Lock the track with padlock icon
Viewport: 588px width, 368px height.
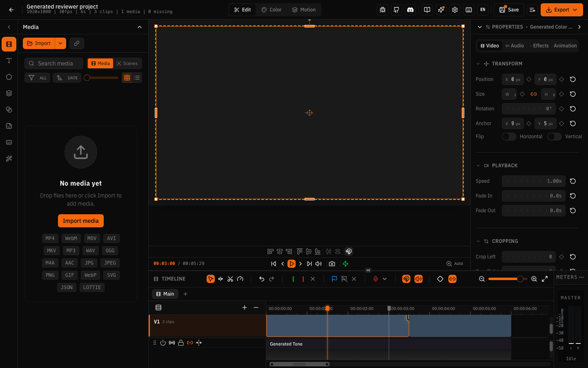(181, 343)
